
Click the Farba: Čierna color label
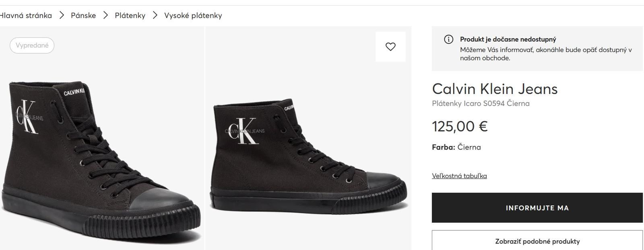(x=456, y=147)
